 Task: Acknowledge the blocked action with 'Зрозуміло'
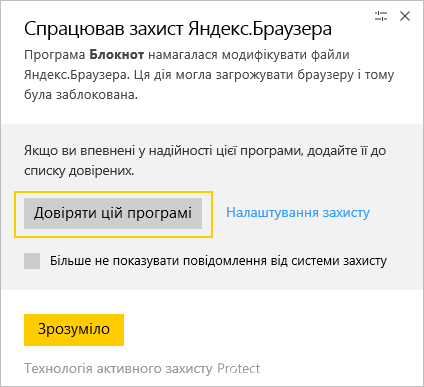74,330
